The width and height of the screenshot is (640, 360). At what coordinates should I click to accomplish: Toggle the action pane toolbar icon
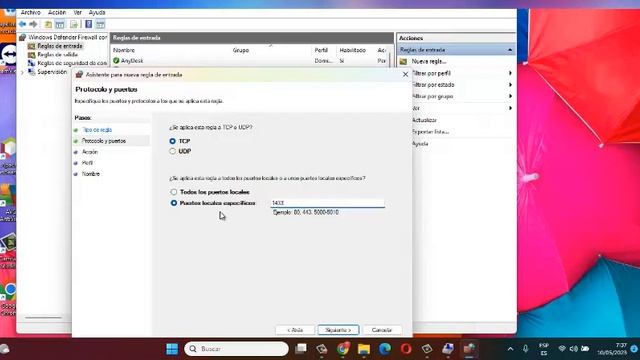coord(100,24)
